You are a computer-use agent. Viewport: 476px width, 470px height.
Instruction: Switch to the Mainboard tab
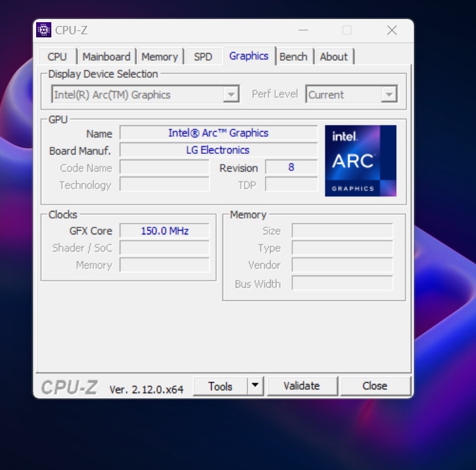106,57
